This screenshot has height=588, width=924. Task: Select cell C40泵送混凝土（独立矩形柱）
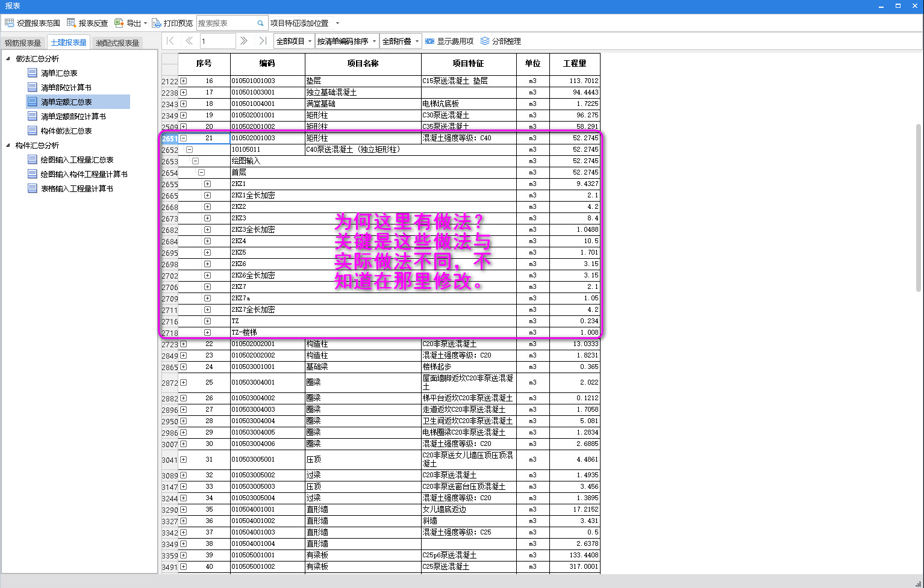pos(410,149)
